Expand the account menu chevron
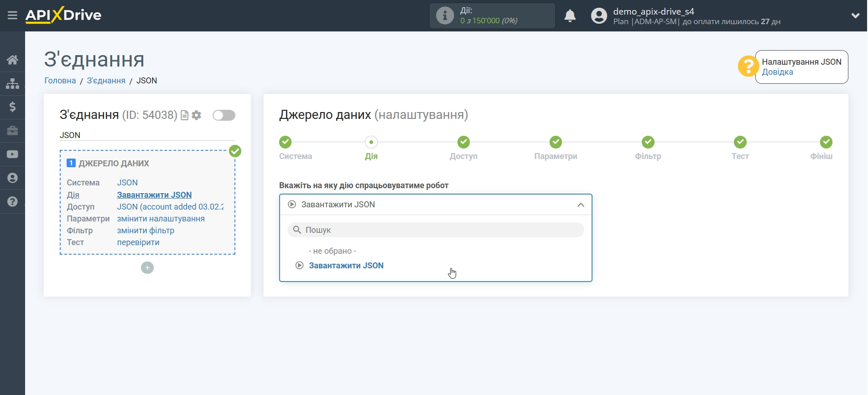Viewport: 868px width, 395px height. coord(855,16)
